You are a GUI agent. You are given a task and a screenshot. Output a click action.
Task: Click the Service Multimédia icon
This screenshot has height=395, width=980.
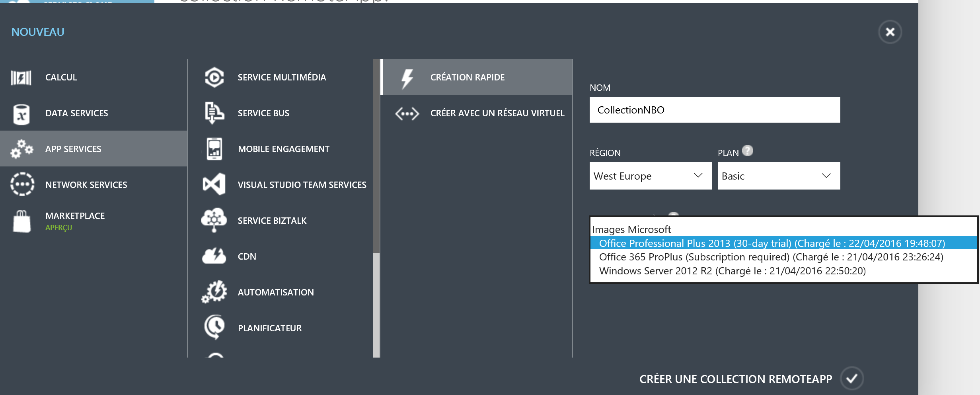pos(214,77)
